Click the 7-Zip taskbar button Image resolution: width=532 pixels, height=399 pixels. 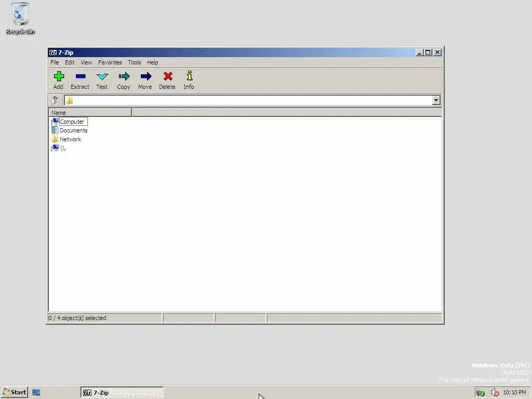(122, 393)
